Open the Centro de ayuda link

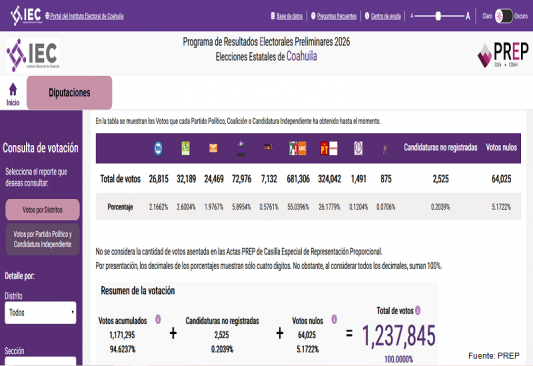(x=385, y=16)
